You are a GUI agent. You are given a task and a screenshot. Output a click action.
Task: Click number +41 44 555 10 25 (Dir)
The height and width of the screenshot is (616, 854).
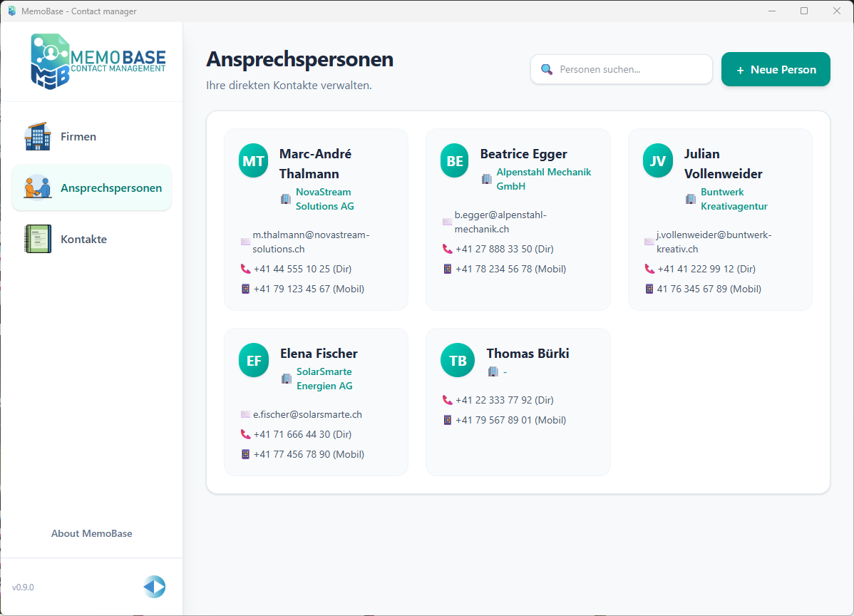pos(303,269)
